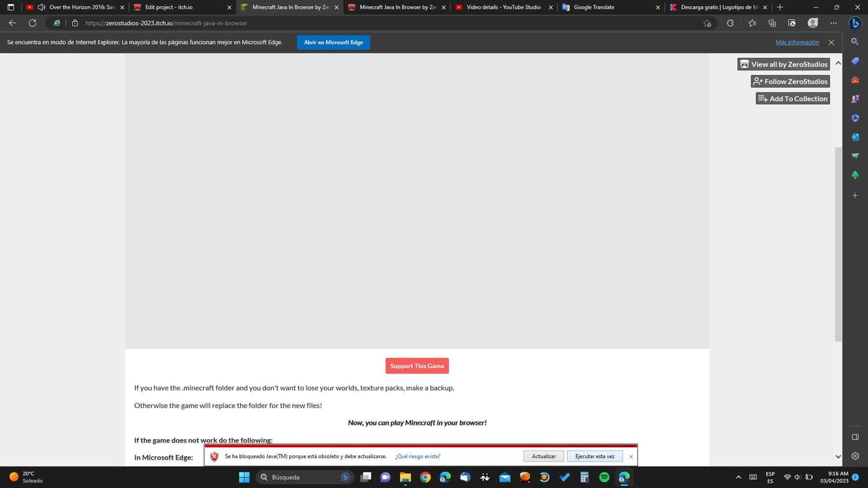Open the sidebar Outlook icon

point(855,137)
